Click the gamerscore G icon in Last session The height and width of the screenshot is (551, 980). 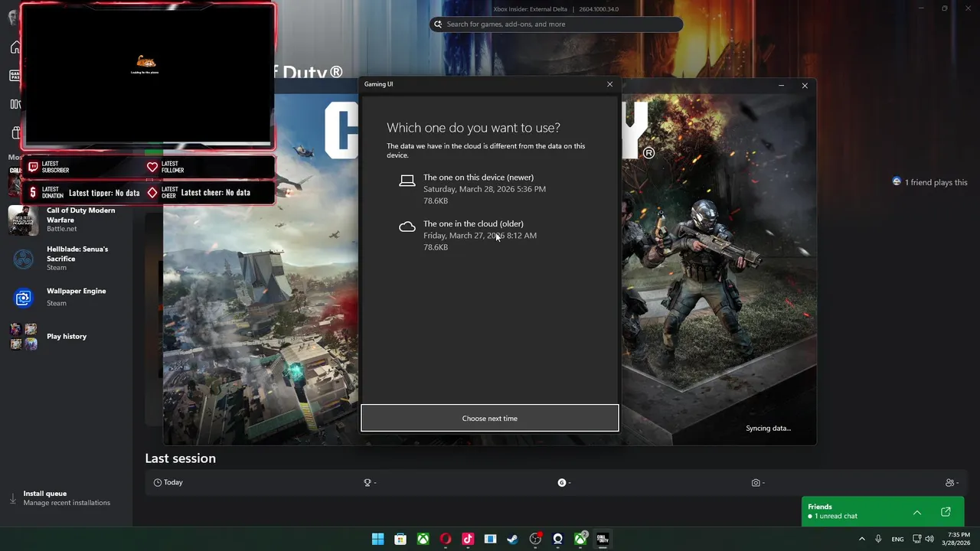[x=562, y=483]
